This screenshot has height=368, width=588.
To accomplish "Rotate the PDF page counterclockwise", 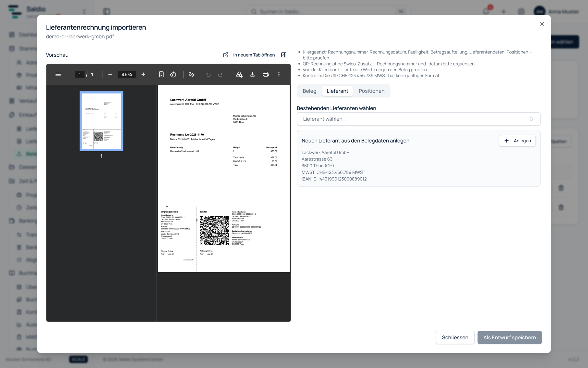I will [x=173, y=74].
